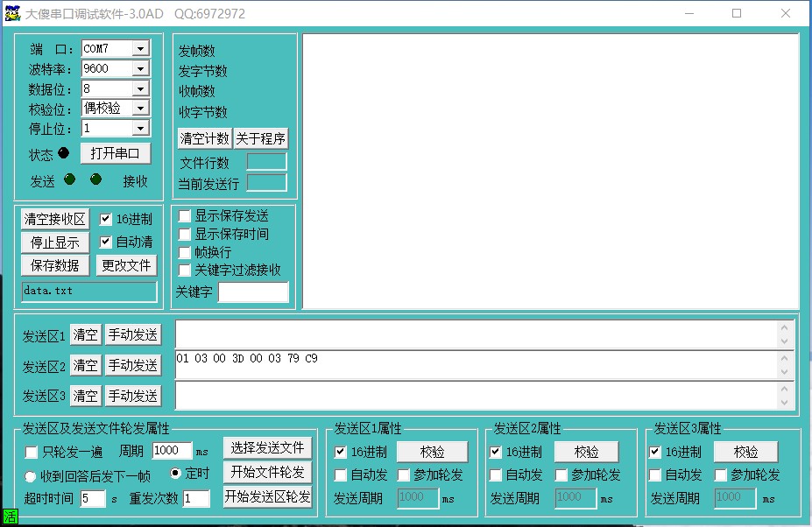Screen dimensions: 812x527
Task: Click 发送区3 scrollbar down arrow
Action: [784, 402]
